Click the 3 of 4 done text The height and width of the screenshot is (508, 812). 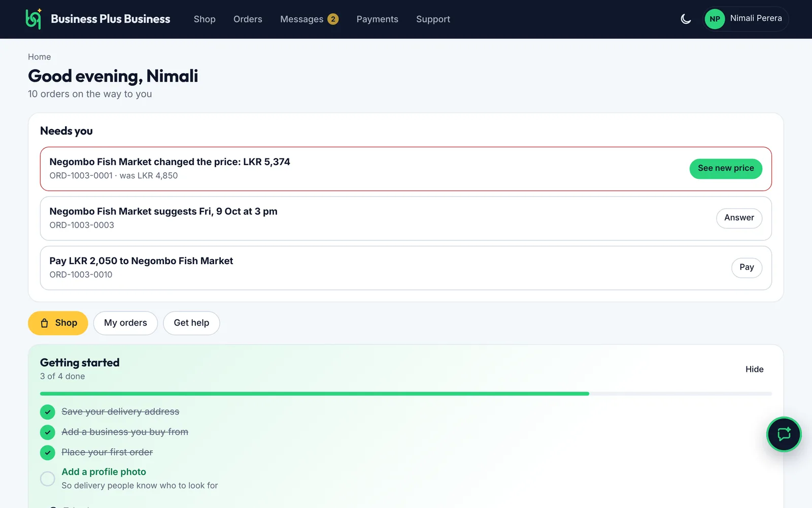[62, 376]
